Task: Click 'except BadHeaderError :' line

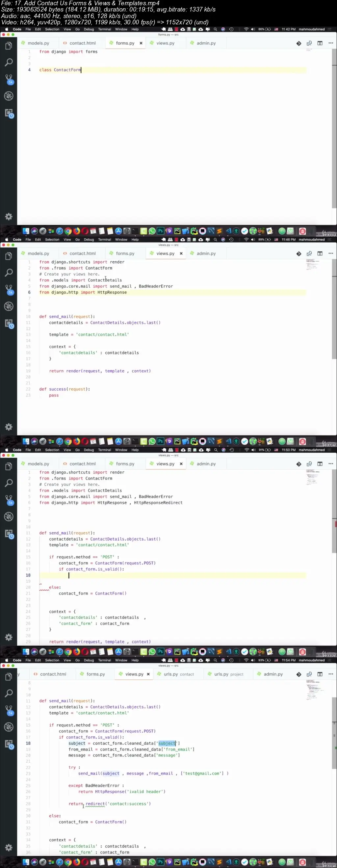Action: [x=96, y=785]
